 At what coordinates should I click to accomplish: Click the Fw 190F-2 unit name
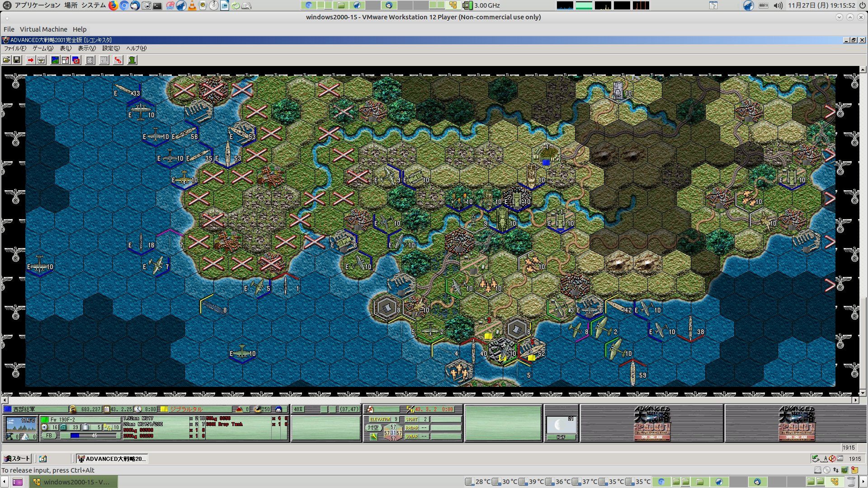pyautogui.click(x=63, y=420)
